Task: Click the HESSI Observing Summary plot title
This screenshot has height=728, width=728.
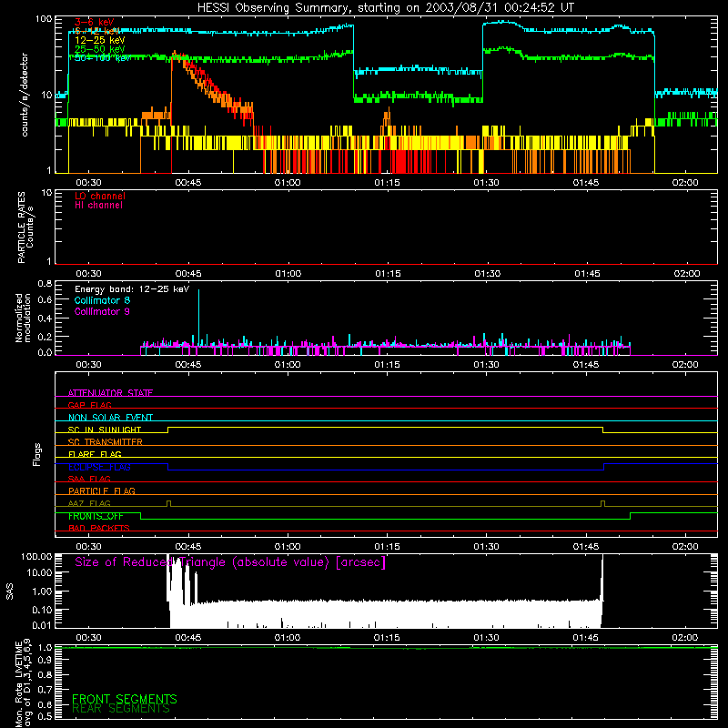Action: [x=385, y=8]
